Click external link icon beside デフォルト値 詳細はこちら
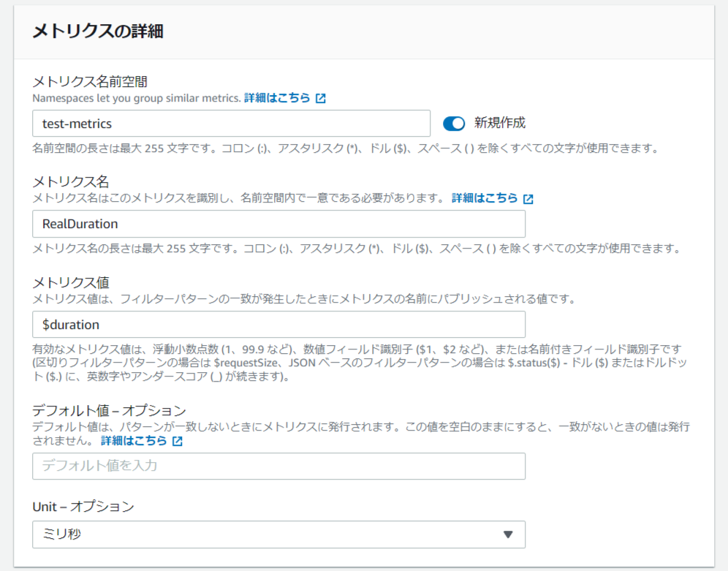Viewport: 728px width, 571px height. 178,441
